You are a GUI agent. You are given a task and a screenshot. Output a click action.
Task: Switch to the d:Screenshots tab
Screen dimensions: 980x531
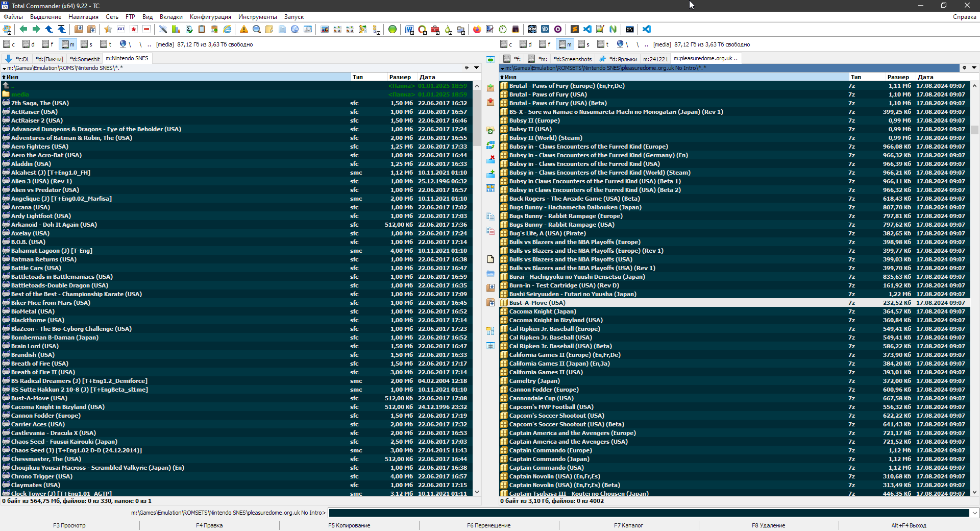pos(573,59)
